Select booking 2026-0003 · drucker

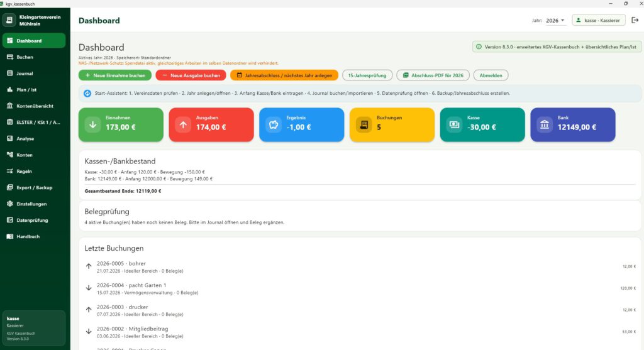tap(360, 310)
